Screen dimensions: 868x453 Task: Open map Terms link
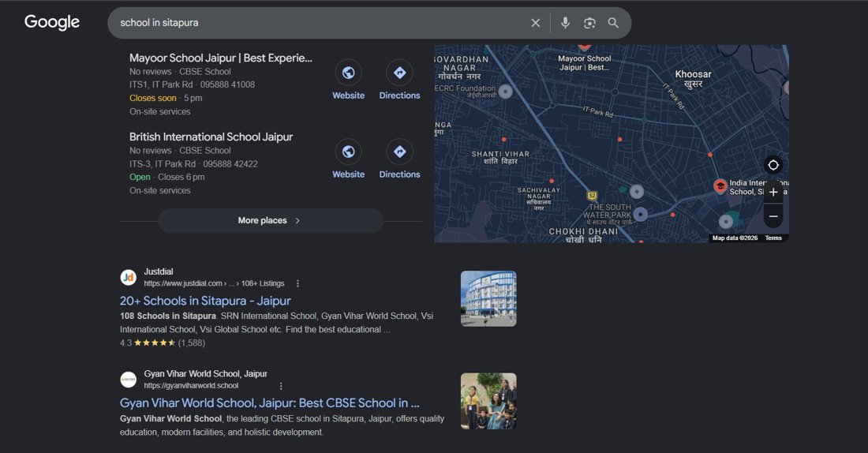tap(773, 238)
